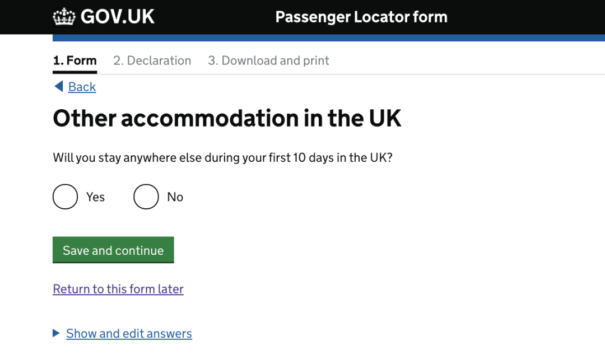Click the 'No' option label text

(x=175, y=197)
